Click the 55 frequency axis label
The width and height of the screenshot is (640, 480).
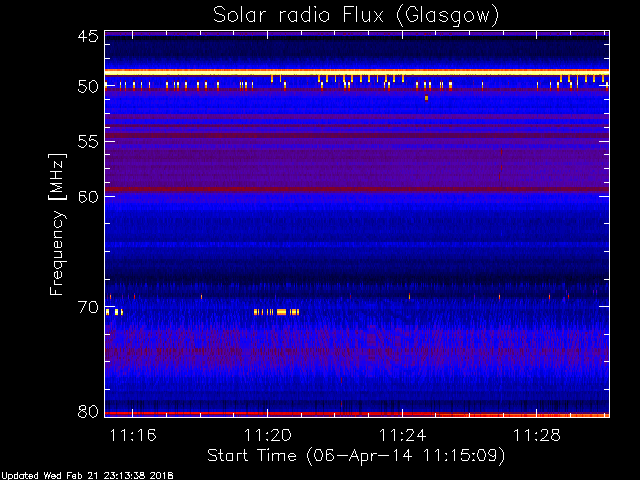click(x=88, y=142)
